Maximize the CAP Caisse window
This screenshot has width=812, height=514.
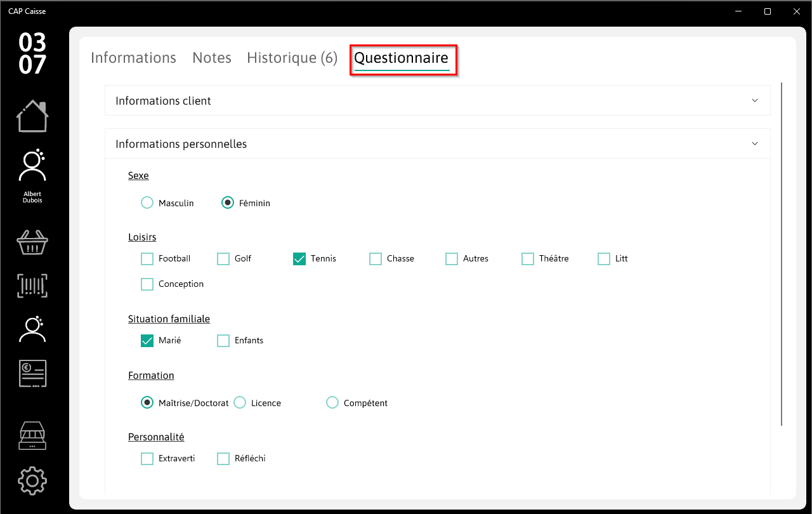(768, 11)
